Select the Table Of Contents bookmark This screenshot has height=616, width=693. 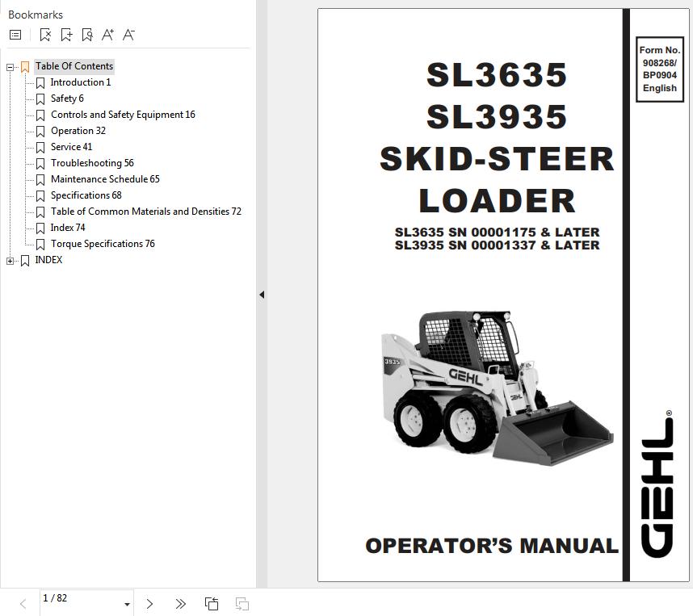74,66
